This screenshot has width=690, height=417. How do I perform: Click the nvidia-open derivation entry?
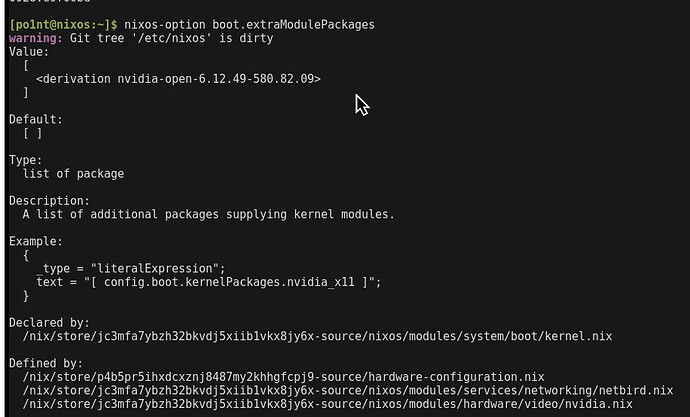pos(178,78)
